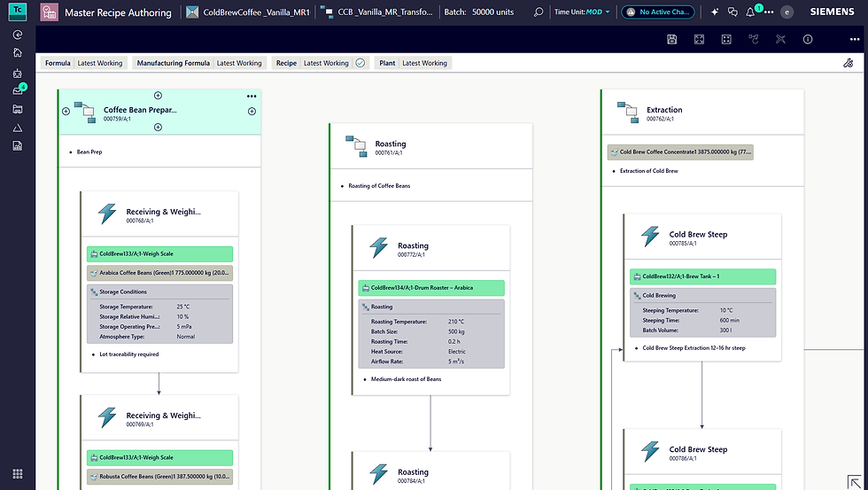The height and width of the screenshot is (490, 868).
Task: Open the chat conversations icon
Action: pyautogui.click(x=733, y=12)
